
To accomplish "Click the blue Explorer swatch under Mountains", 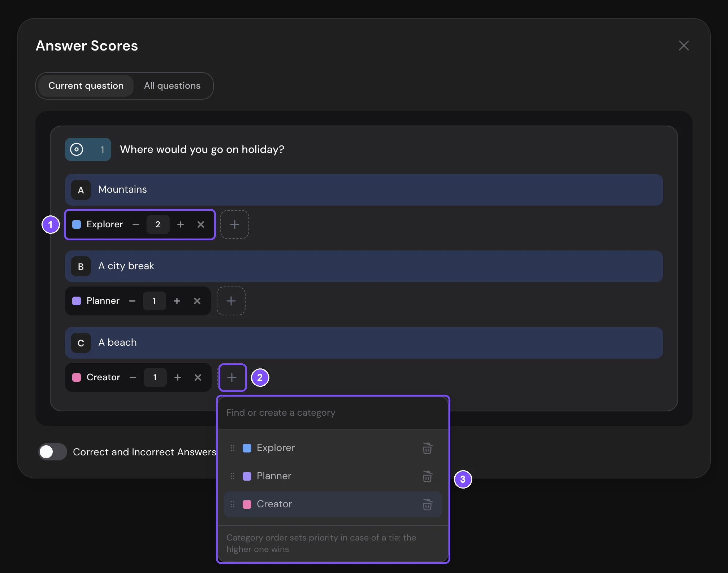I will [x=77, y=224].
